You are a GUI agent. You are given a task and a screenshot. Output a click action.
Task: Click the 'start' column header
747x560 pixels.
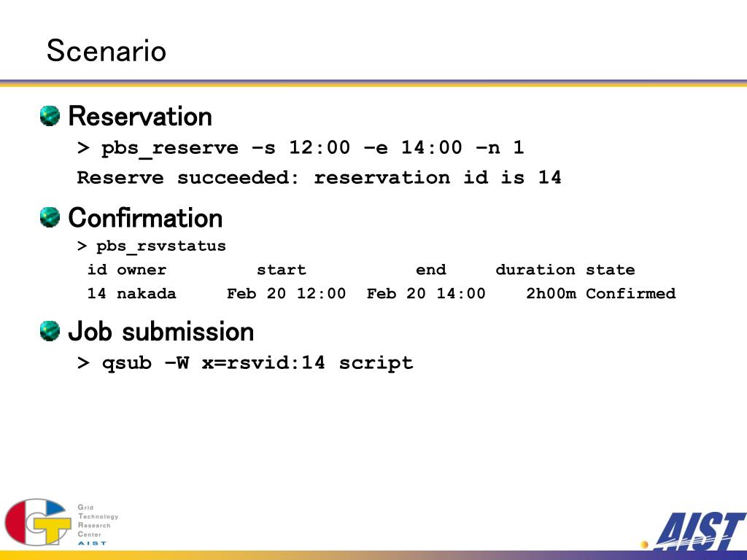[x=281, y=270]
